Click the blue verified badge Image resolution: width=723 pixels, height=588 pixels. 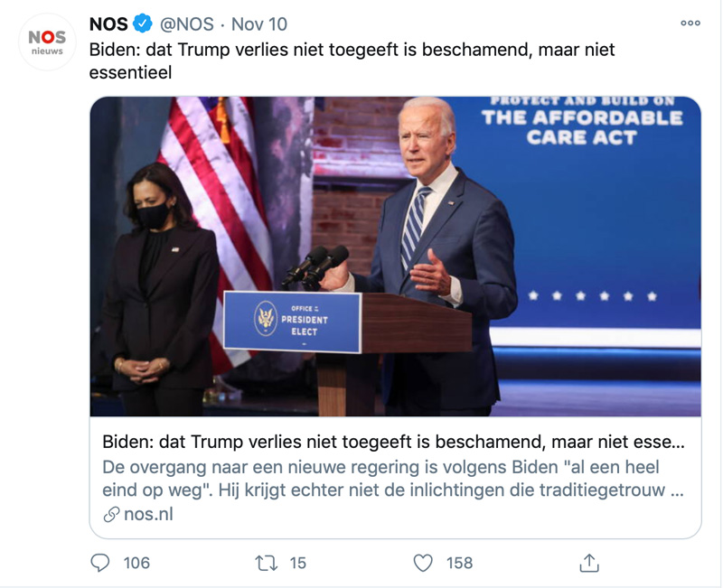point(143,23)
